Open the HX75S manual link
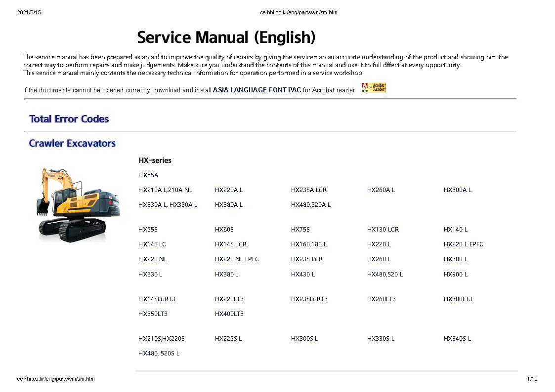555x392 pixels. pos(300,230)
